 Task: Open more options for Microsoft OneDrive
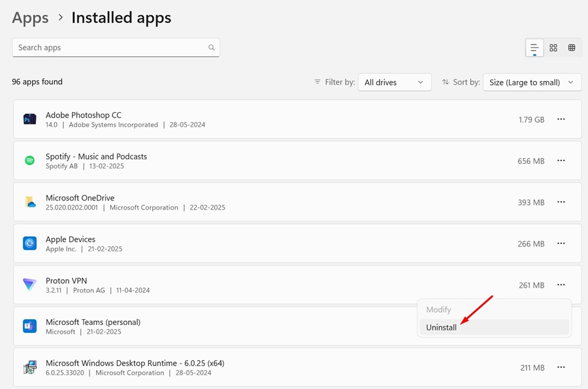coord(561,202)
